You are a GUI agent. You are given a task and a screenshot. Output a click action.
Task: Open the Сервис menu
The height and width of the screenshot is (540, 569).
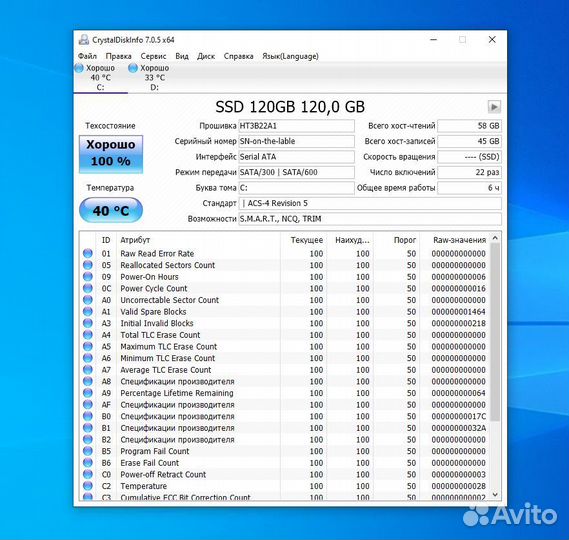point(153,56)
